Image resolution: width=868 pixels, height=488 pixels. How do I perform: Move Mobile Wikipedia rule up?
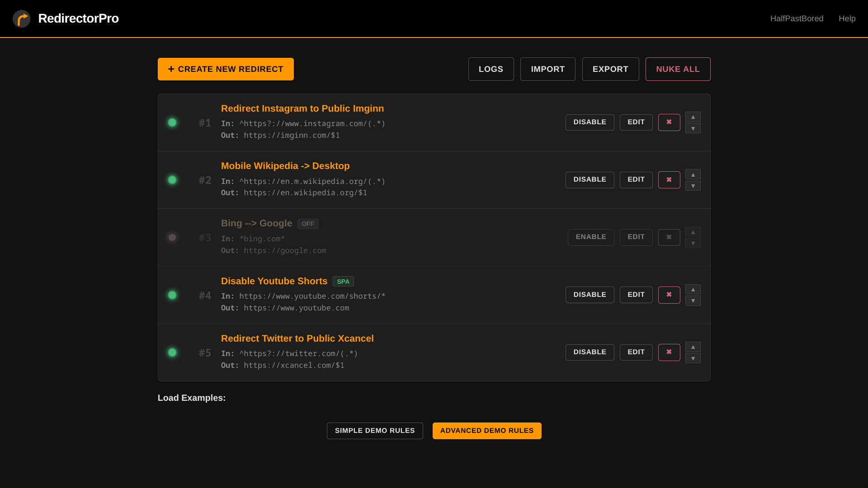(693, 174)
